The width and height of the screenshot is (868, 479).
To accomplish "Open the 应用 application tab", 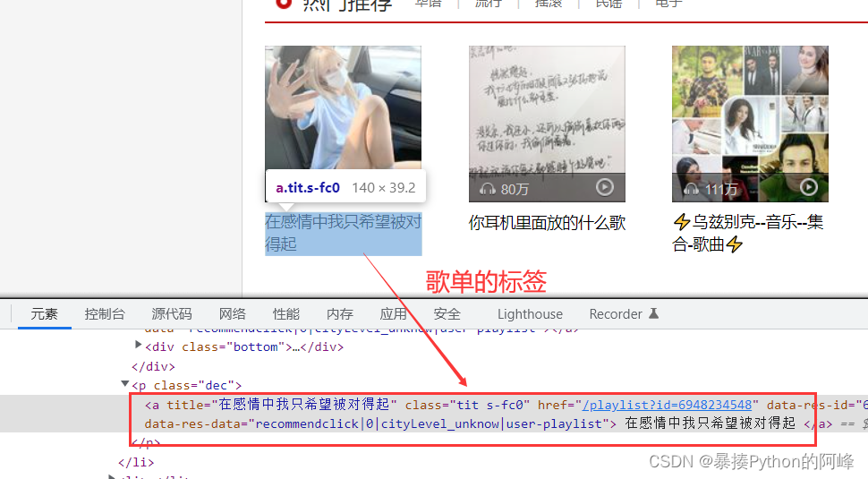I will [393, 314].
